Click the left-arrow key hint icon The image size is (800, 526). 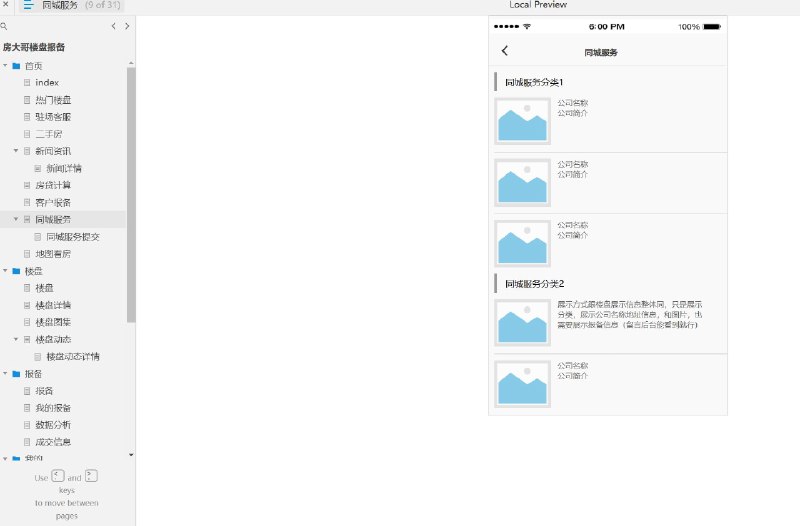click(x=58, y=476)
